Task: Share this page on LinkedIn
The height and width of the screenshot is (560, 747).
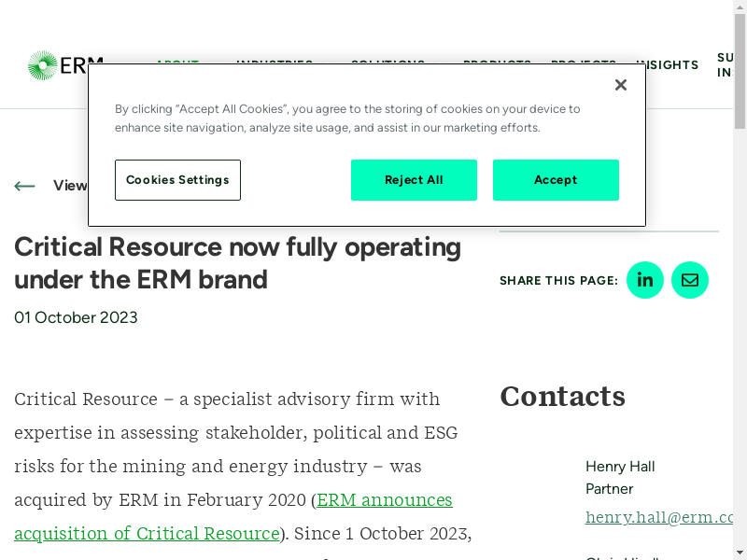Action: pos(645,280)
